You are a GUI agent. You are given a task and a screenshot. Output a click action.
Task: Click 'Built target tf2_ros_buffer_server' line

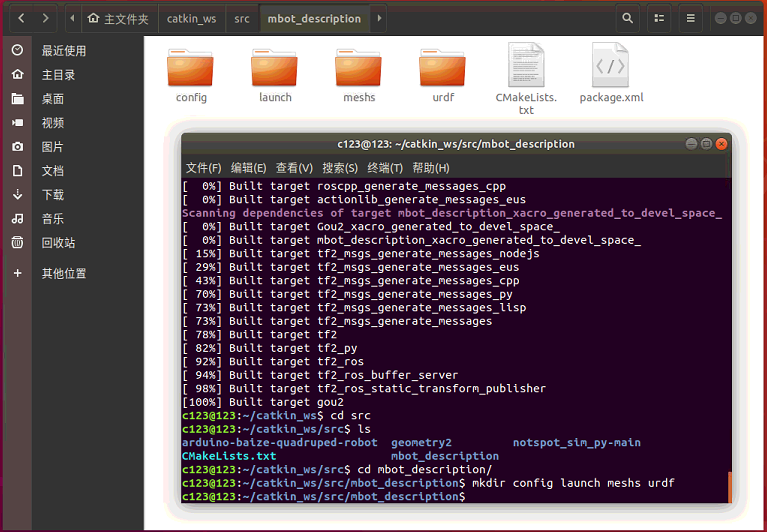343,375
